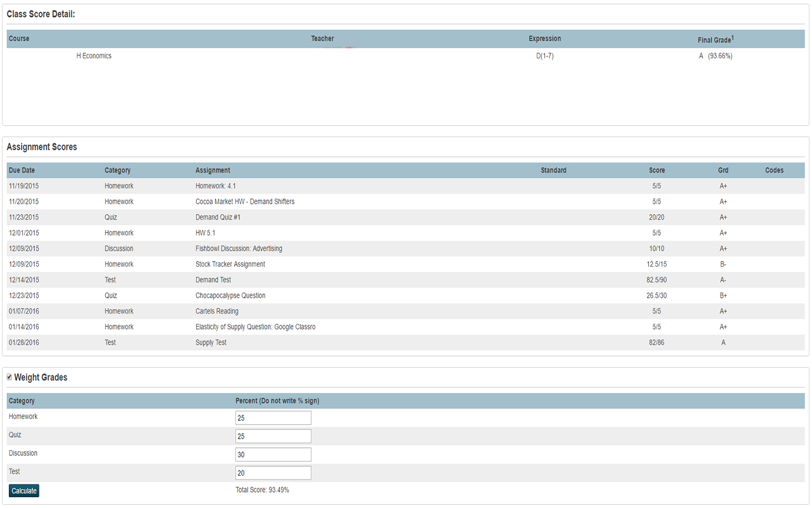Click the Discussion category in 12/09/2015 row

[119, 249]
